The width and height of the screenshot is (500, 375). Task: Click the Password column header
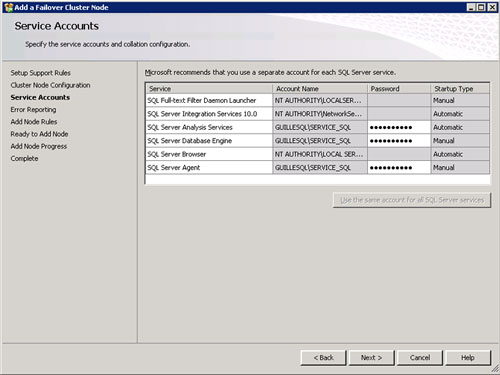point(399,89)
